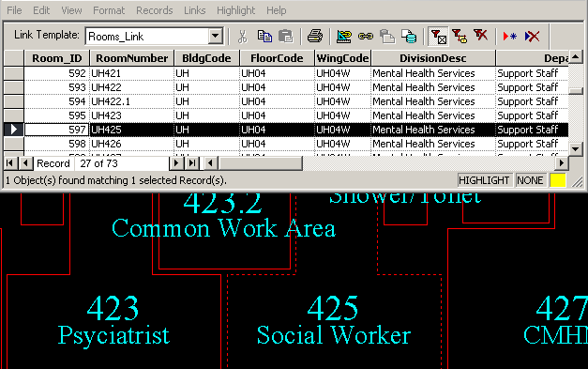Click the vertical scrollbar down arrow

tap(576, 149)
